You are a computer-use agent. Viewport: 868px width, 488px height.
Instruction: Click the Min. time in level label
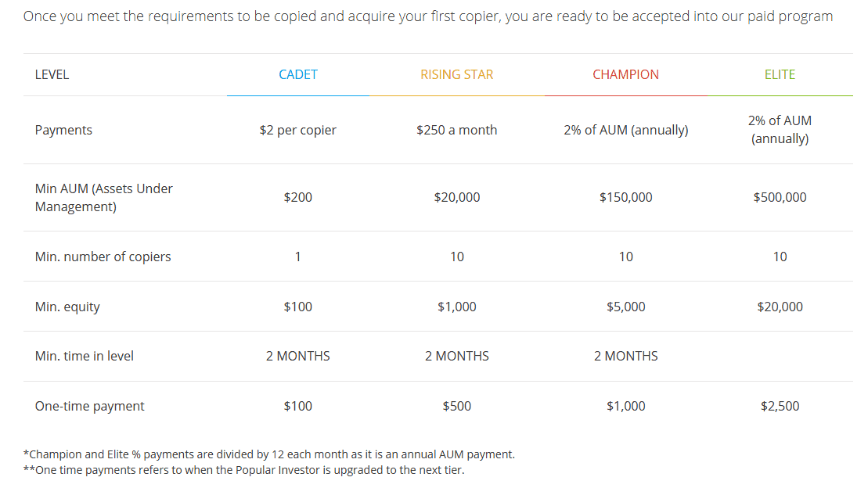coord(85,357)
